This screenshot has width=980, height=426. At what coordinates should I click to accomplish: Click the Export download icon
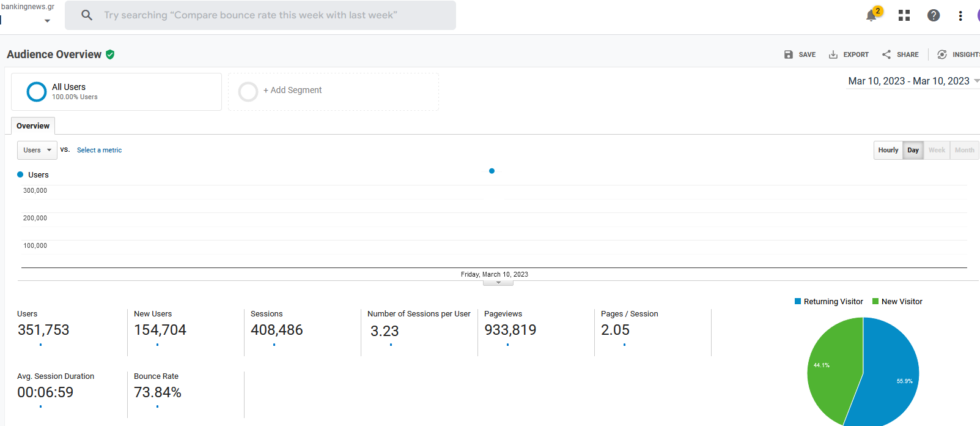(x=833, y=54)
